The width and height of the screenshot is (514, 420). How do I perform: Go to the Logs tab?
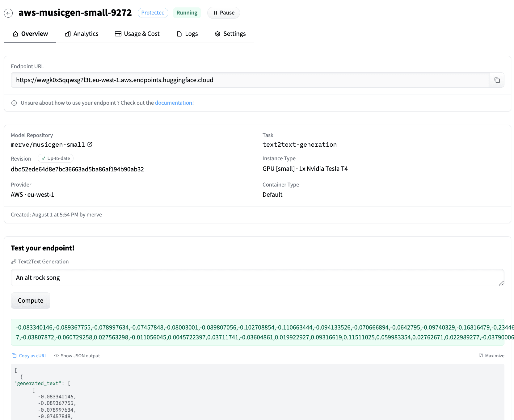point(187,34)
